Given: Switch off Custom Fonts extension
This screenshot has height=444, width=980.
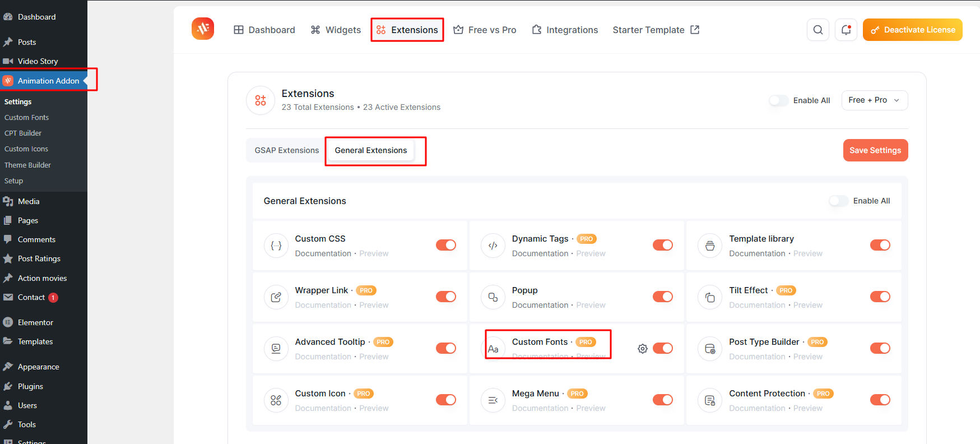Looking at the screenshot, I should pos(663,348).
